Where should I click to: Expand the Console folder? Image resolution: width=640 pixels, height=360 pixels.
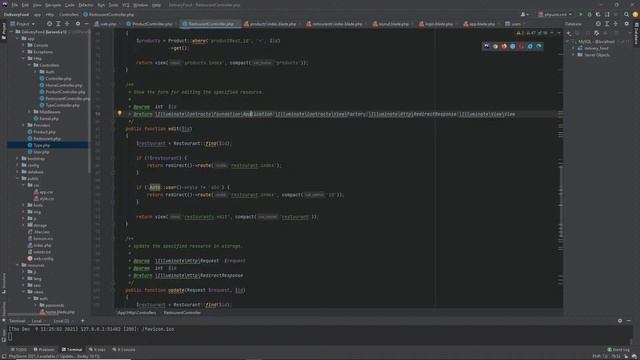click(x=24, y=45)
